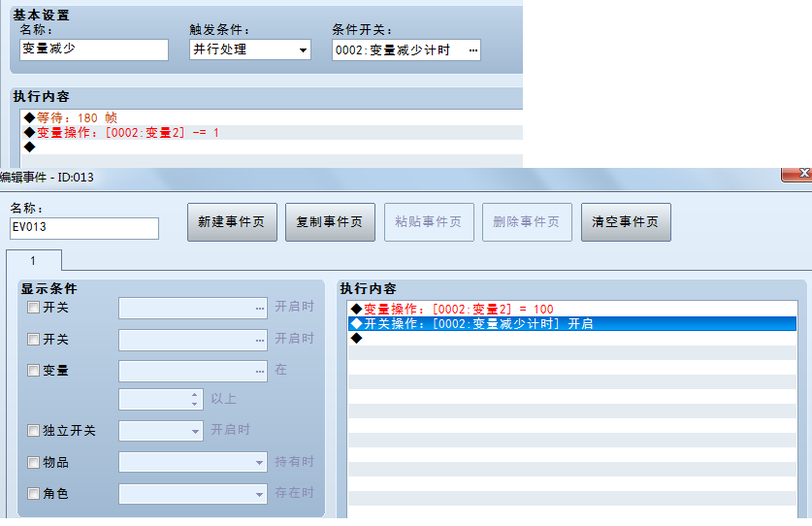The width and height of the screenshot is (812, 526).
Task: Enable the 独立开关 condition checkbox
Action: click(x=33, y=431)
